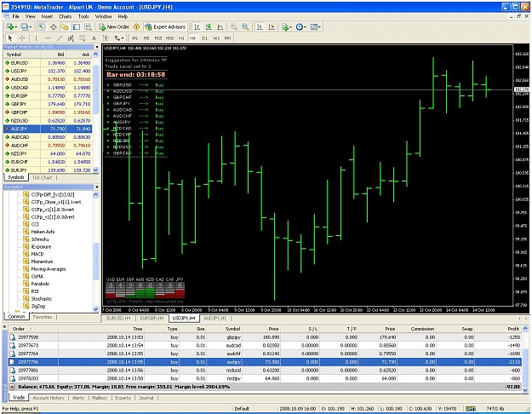Open the AUDJPY,H1 chart tab
This screenshot has width=532, height=414.
pos(215,319)
